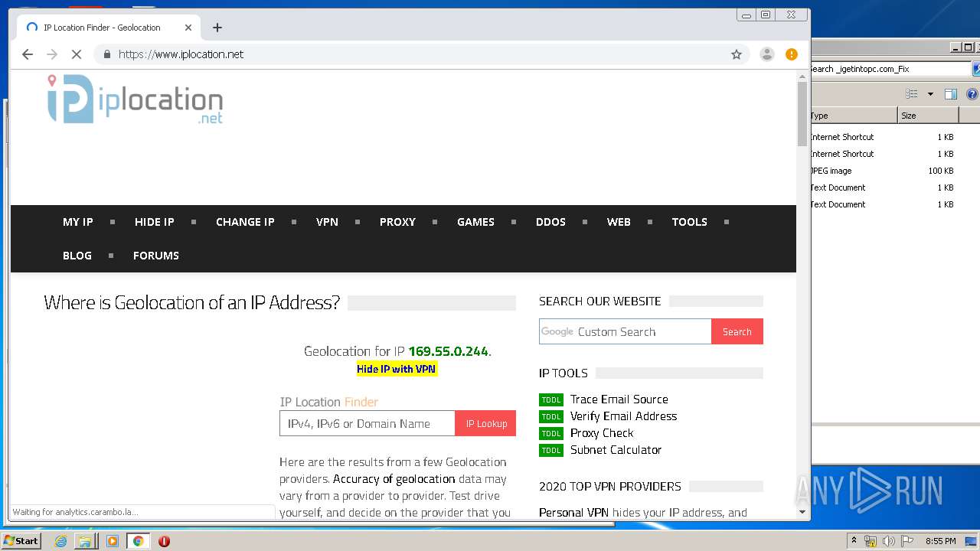Click the browser forward arrow
This screenshot has width=980, height=551.
tap(52, 54)
